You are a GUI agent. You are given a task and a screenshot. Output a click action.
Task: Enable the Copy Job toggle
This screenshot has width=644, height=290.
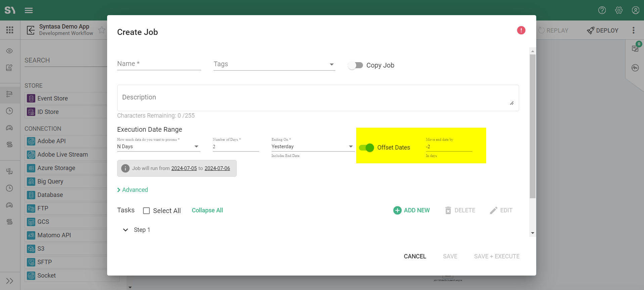(355, 65)
